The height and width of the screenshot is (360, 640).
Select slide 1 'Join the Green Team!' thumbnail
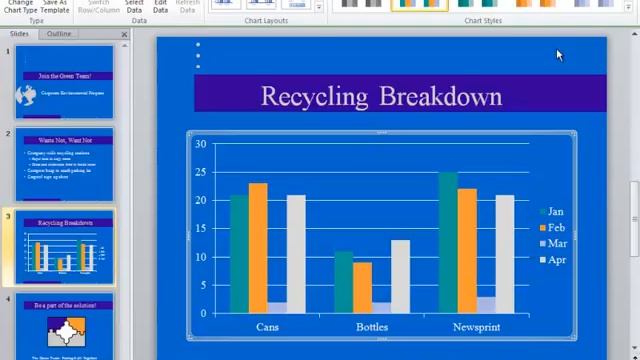[64, 82]
